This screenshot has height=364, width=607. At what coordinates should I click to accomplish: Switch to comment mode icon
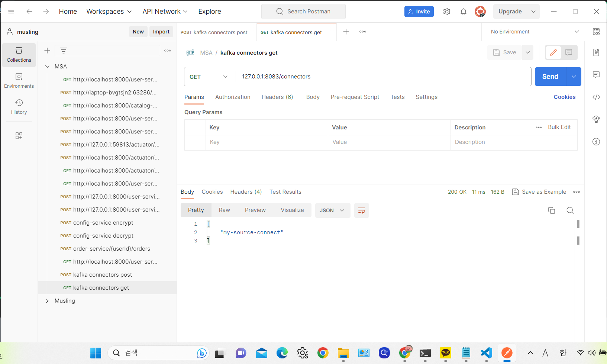pyautogui.click(x=569, y=52)
